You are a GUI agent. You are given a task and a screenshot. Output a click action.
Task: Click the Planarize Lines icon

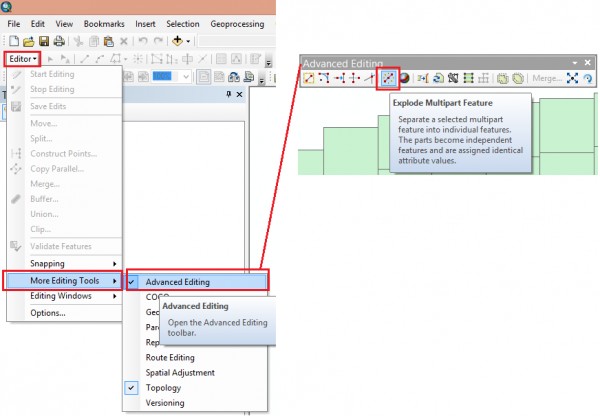tap(484, 78)
